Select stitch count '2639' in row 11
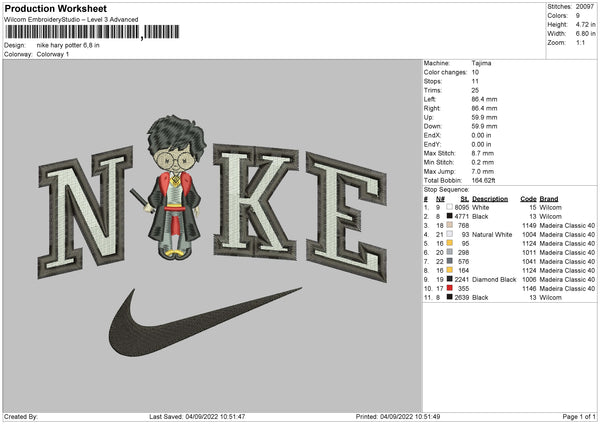The width and height of the screenshot is (600, 424). 462,297
